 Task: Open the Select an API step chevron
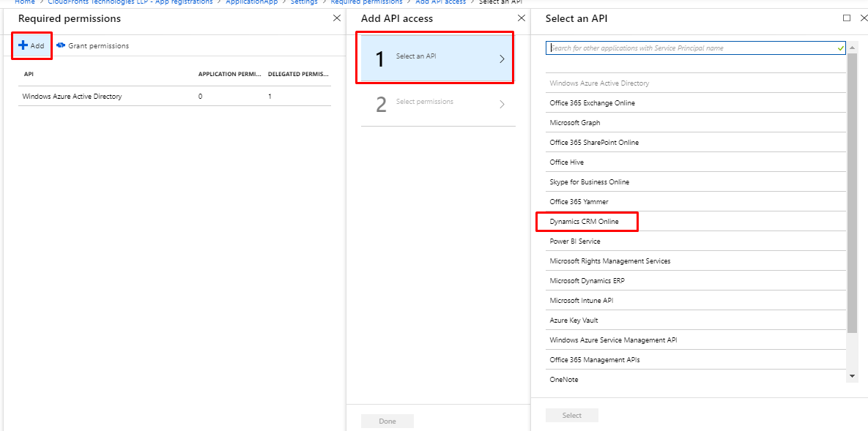click(x=502, y=59)
